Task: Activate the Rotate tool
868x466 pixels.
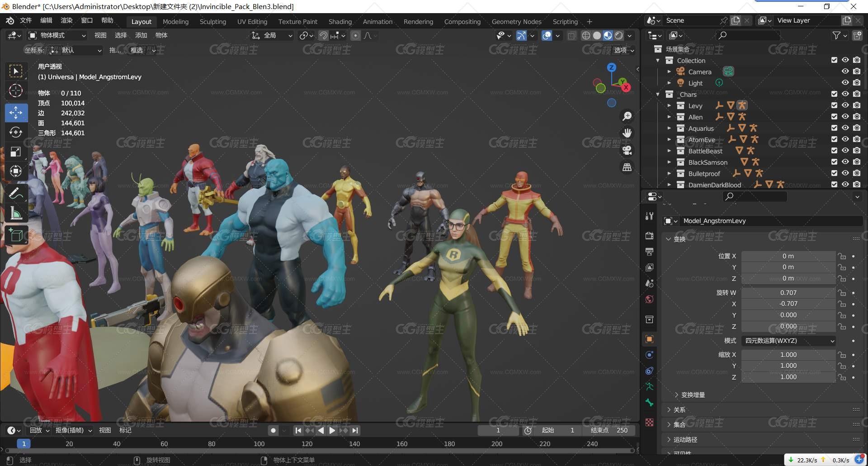Action: click(x=16, y=132)
